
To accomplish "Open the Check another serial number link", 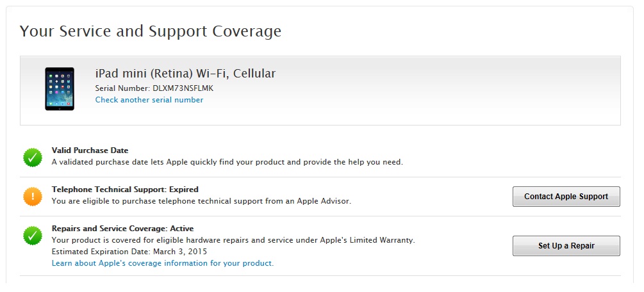I will [149, 100].
